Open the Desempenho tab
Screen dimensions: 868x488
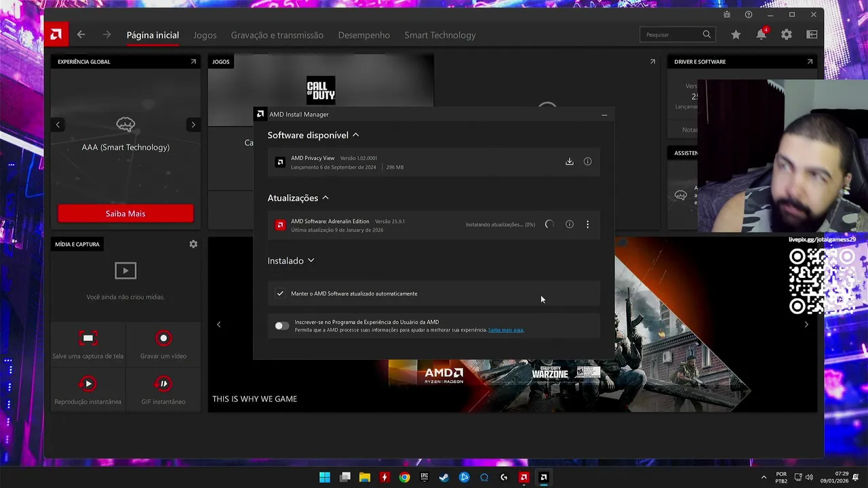click(x=364, y=35)
